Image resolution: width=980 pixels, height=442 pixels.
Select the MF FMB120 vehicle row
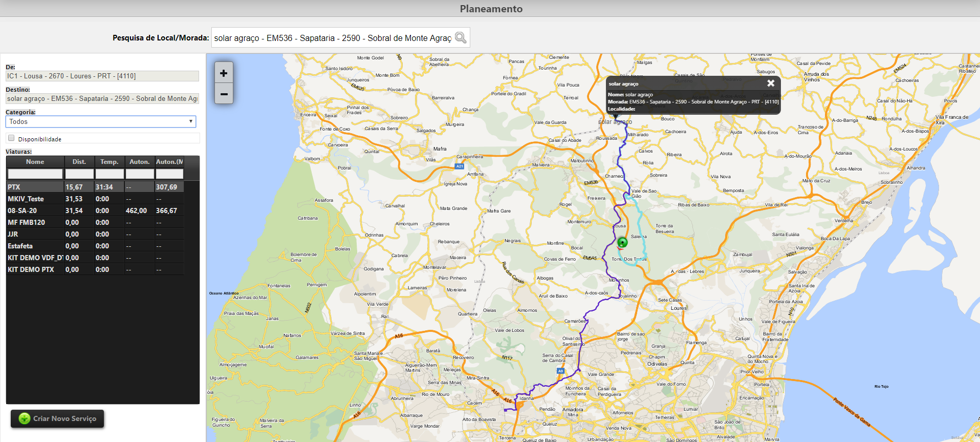click(95, 222)
